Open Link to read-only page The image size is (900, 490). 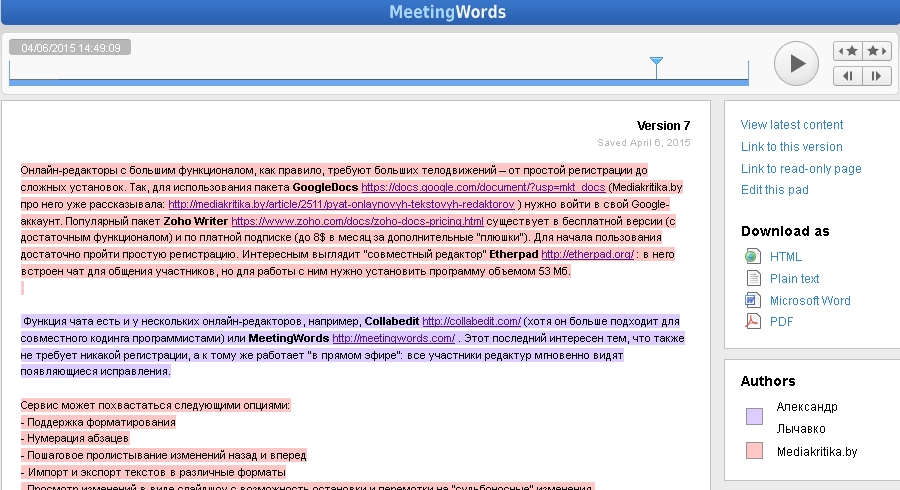click(801, 169)
